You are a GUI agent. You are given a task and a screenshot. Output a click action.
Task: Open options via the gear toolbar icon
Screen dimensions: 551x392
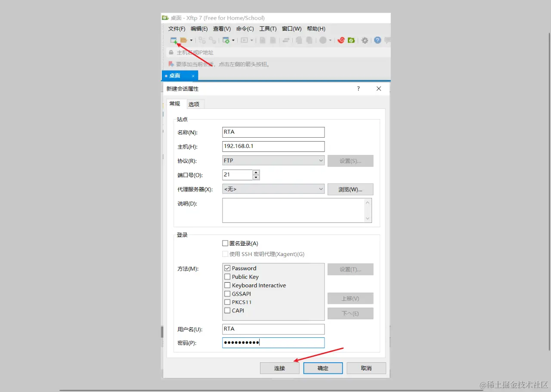click(x=365, y=40)
